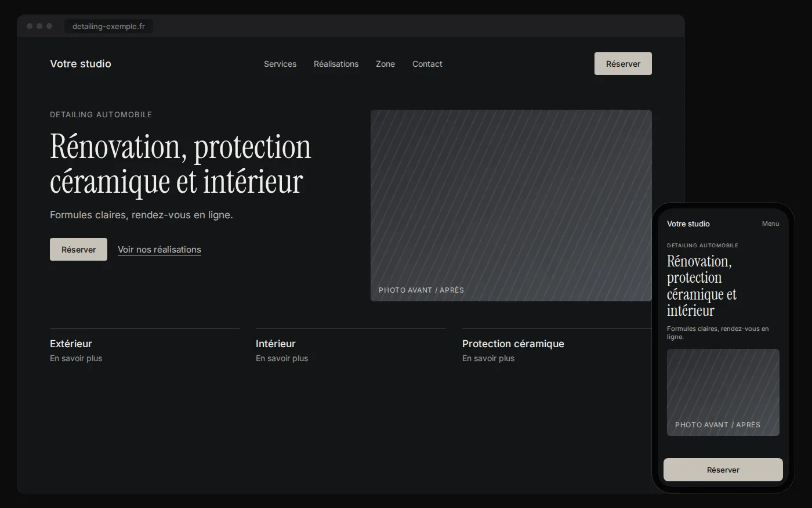The height and width of the screenshot is (508, 812).
Task: Open the Contact nav link
Action: [427, 64]
